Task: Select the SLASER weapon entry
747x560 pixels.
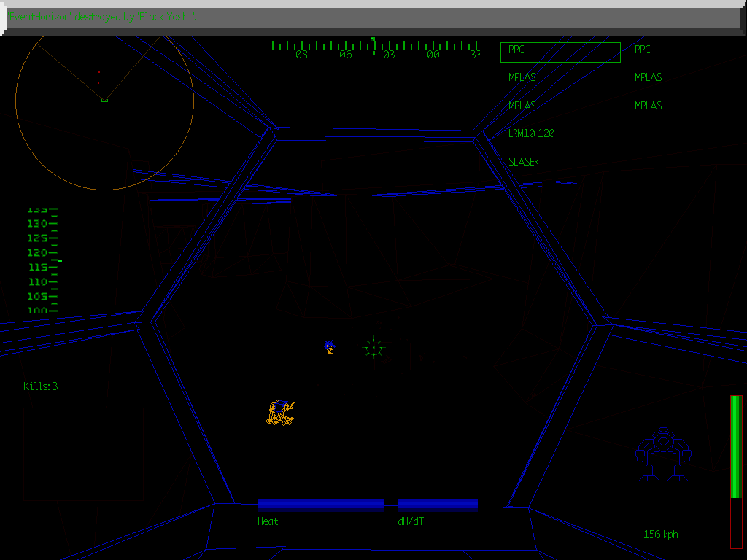Action: pyautogui.click(x=523, y=162)
